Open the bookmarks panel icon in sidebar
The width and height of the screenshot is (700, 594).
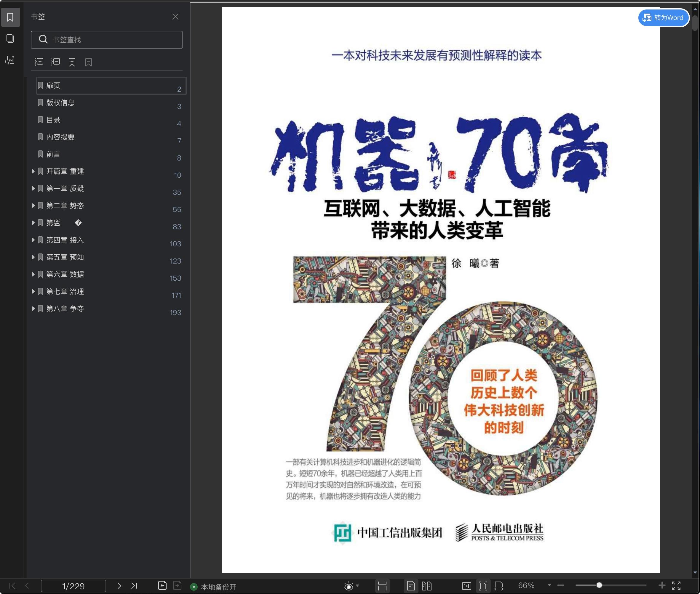10,17
